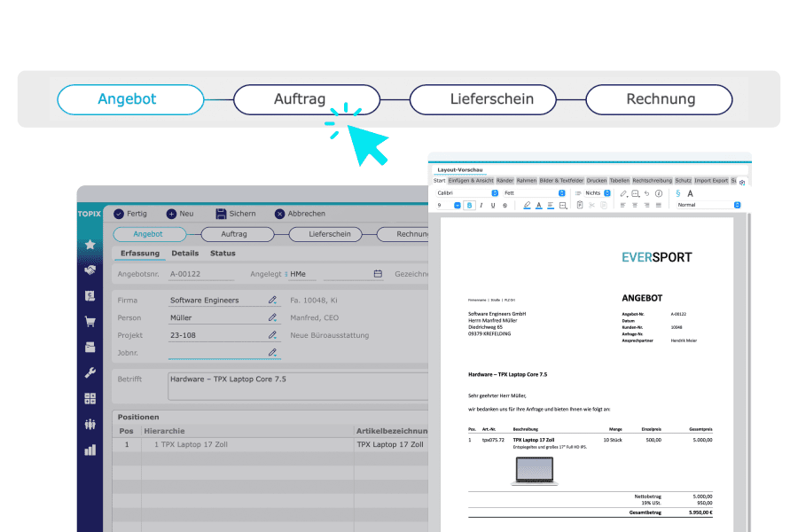Click the Sichern floppy disk icon
Viewport: 798px width, 532px height.
coord(221,214)
